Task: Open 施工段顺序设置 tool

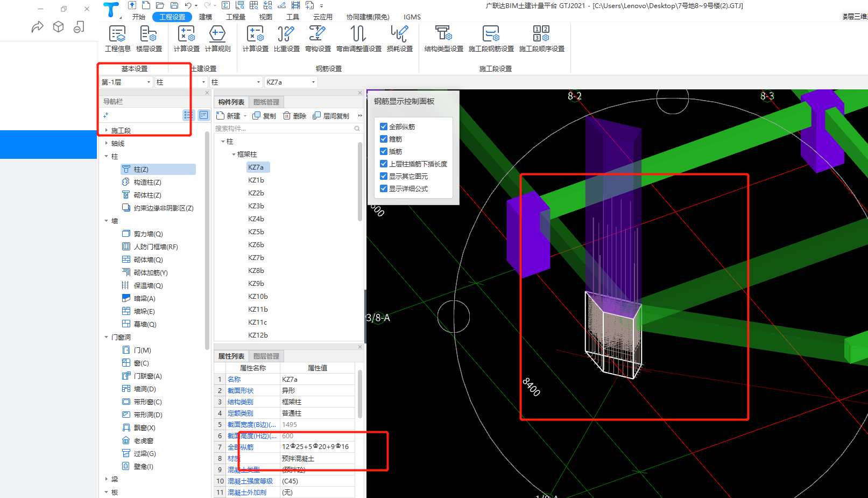Action: (x=541, y=38)
